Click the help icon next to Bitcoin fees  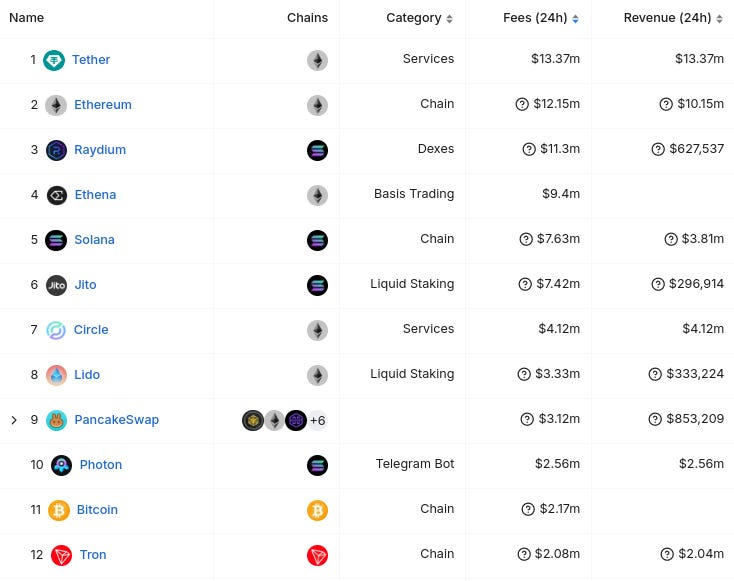528,509
